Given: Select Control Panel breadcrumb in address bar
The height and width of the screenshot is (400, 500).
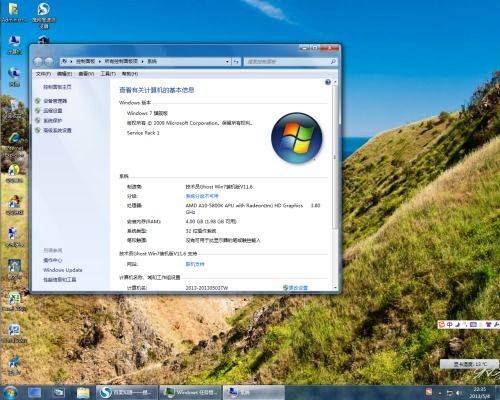Looking at the screenshot, I should [86, 61].
